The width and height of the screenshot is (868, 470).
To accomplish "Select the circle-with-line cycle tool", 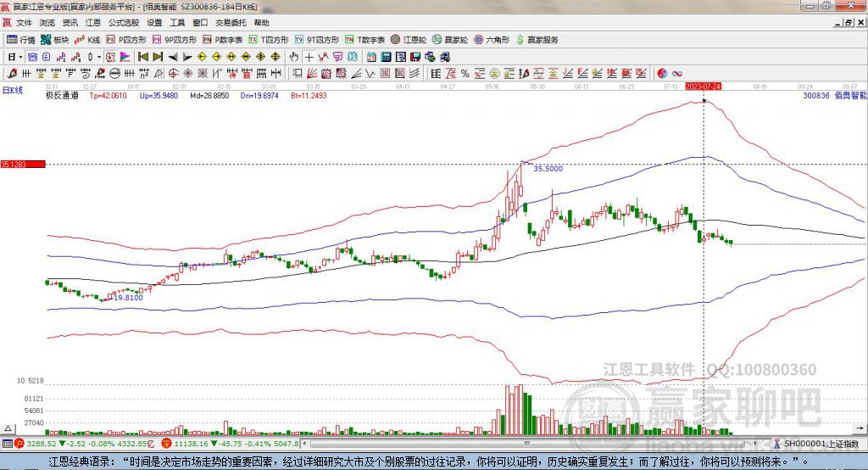I will (115, 74).
